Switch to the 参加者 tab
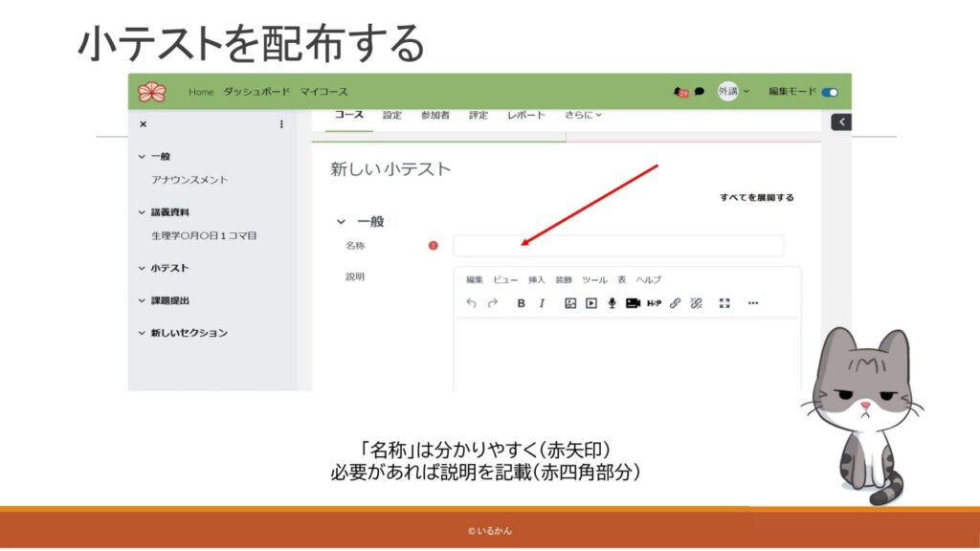980x551 pixels. point(434,115)
